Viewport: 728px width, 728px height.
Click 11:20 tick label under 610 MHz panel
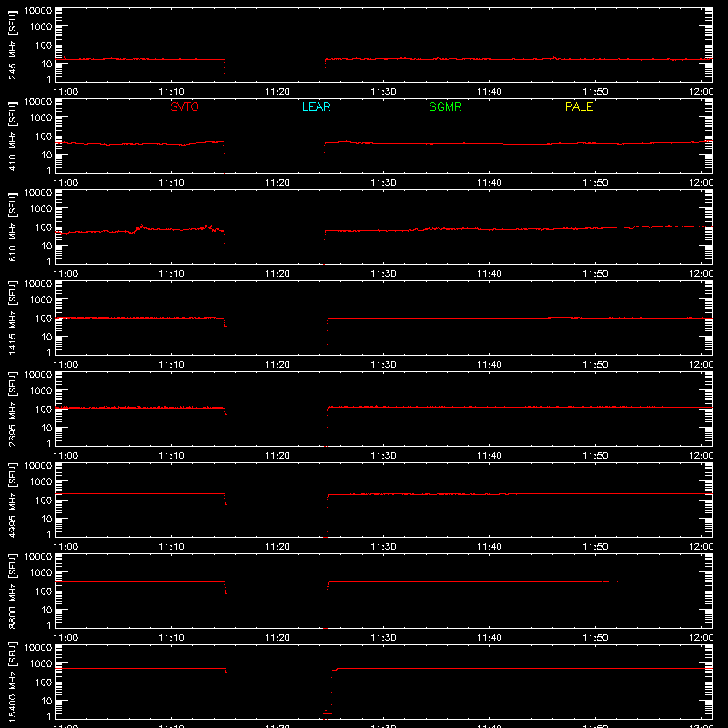(278, 274)
